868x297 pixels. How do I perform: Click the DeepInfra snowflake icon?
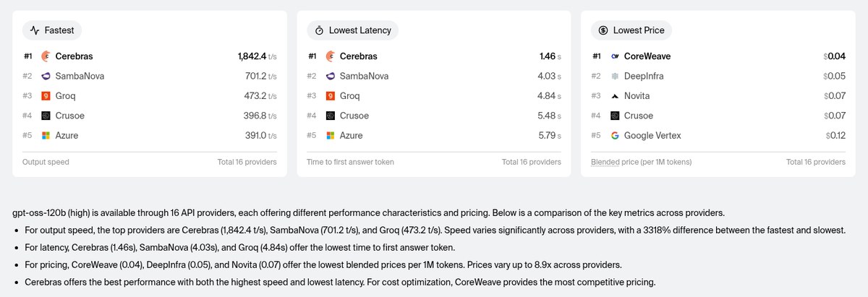pyautogui.click(x=614, y=76)
